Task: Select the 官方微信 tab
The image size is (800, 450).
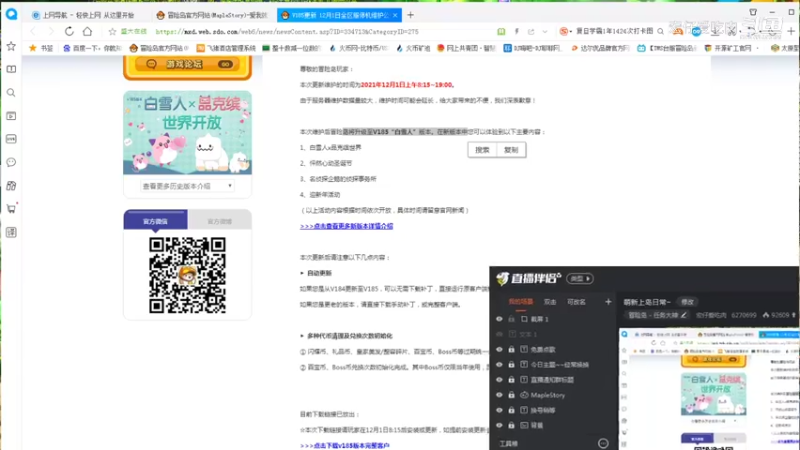Action: coord(155,221)
